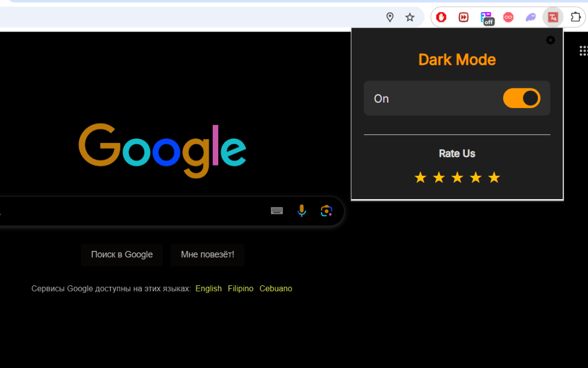
Task: Click the Dark Mode title text
Action: click(x=457, y=59)
